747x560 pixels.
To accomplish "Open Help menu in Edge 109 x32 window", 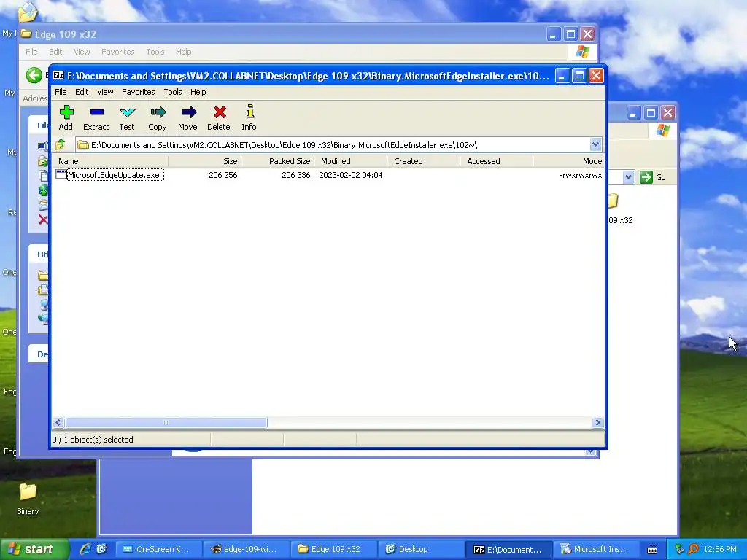I will point(183,52).
